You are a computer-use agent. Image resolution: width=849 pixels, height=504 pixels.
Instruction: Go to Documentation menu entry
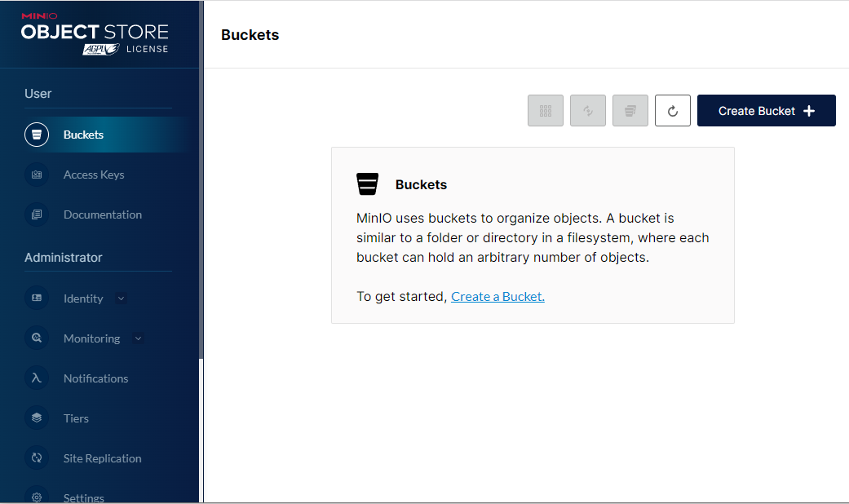coord(103,214)
